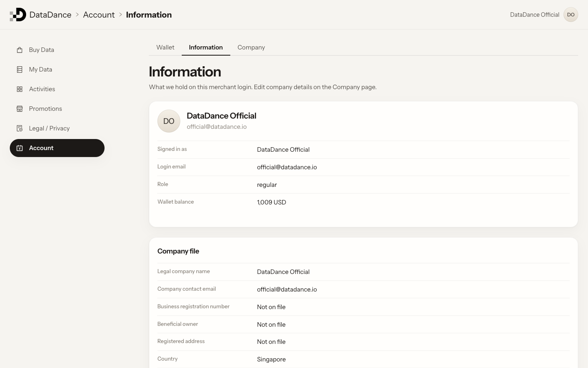Switch to the Company tab
The image size is (588, 368).
point(251,47)
